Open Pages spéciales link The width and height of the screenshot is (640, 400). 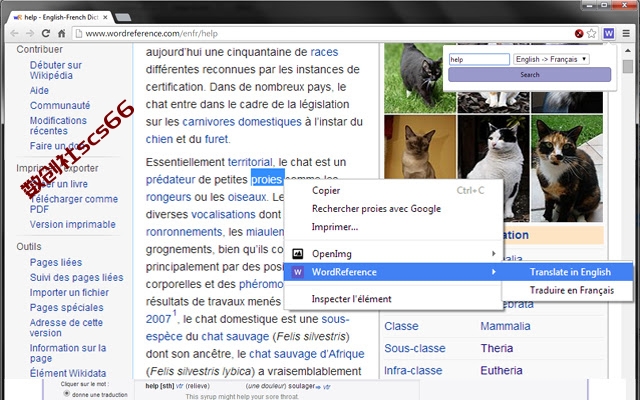[x=67, y=308]
